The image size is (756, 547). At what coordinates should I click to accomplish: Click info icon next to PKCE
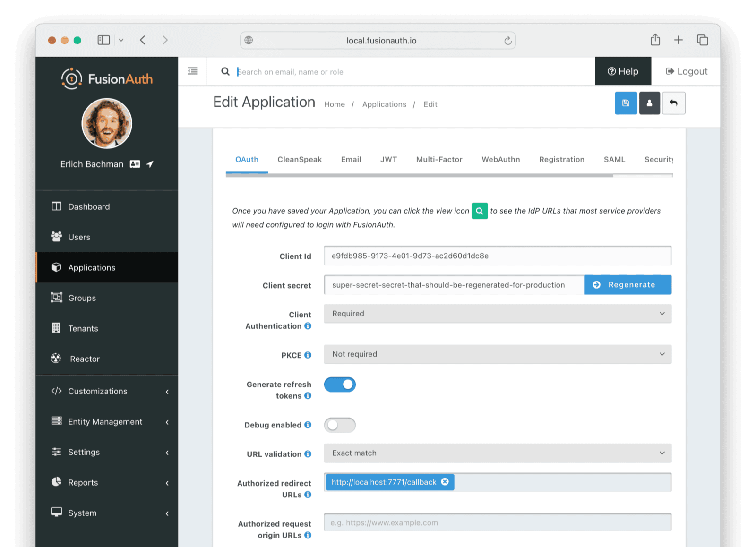(x=308, y=355)
